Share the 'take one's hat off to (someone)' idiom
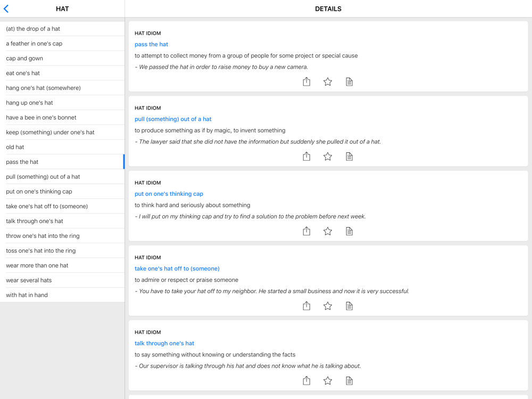Screen dimensions: 532x399 coord(306,306)
